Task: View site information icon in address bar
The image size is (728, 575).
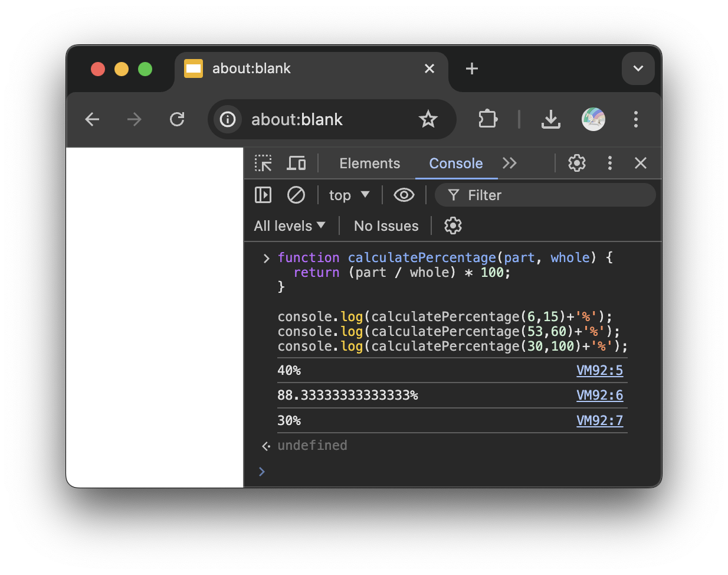Action: click(228, 119)
